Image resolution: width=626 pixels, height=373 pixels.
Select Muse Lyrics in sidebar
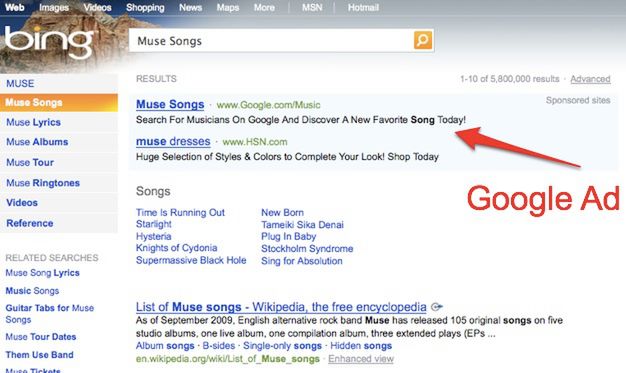(x=34, y=122)
